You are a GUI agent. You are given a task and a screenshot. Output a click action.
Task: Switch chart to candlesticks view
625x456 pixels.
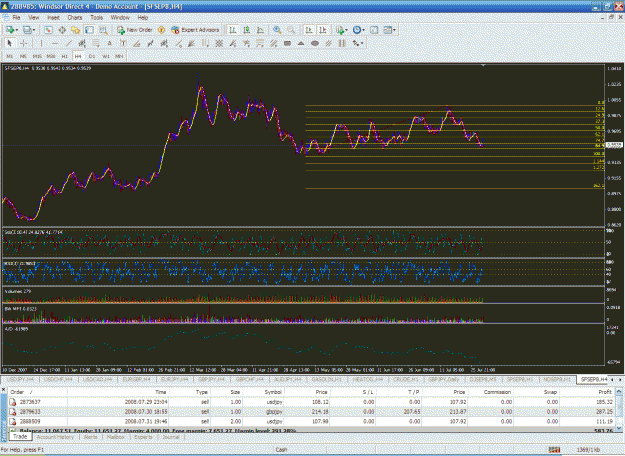tap(247, 30)
